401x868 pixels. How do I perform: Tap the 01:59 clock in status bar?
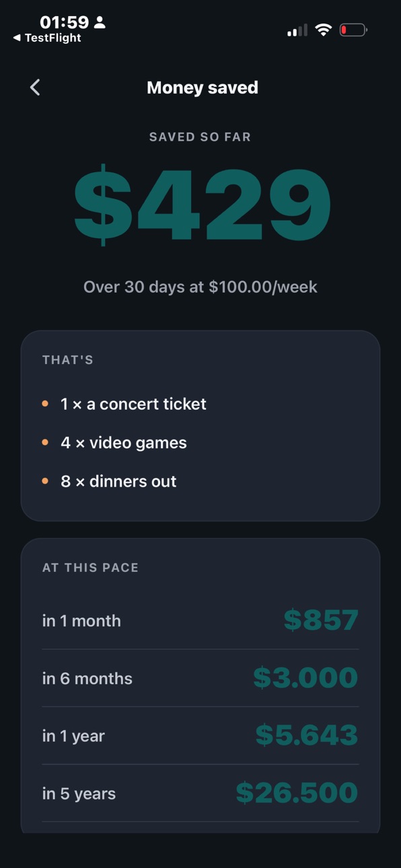point(64,22)
